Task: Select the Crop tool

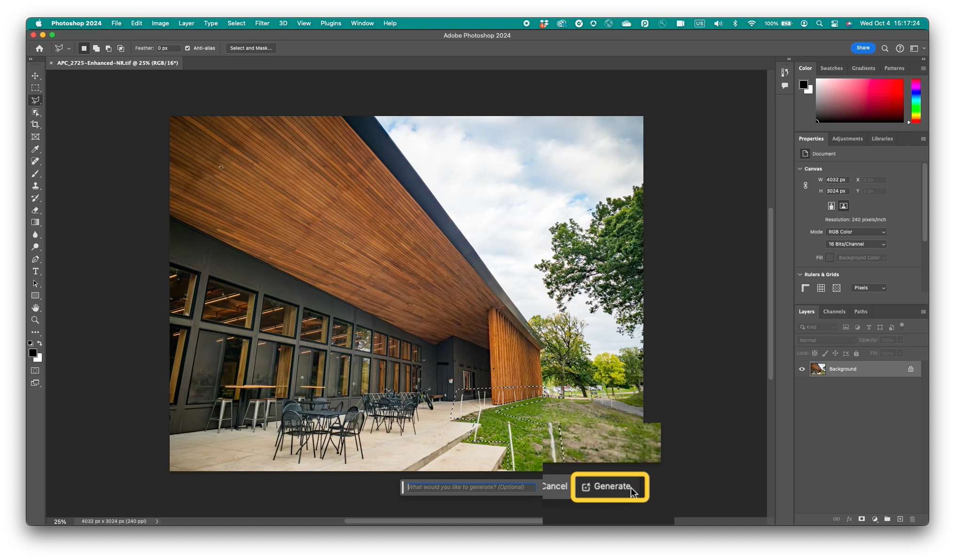Action: pyautogui.click(x=35, y=124)
